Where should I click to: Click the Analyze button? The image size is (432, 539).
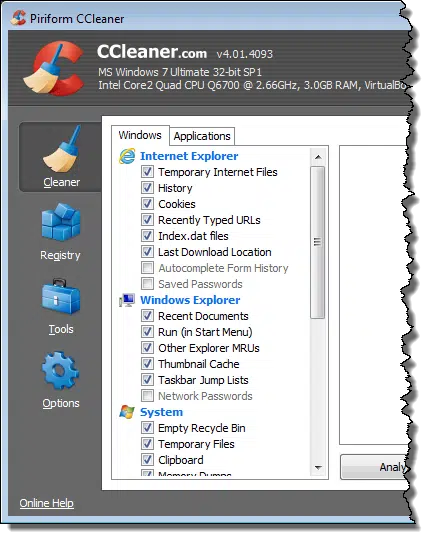click(375, 467)
